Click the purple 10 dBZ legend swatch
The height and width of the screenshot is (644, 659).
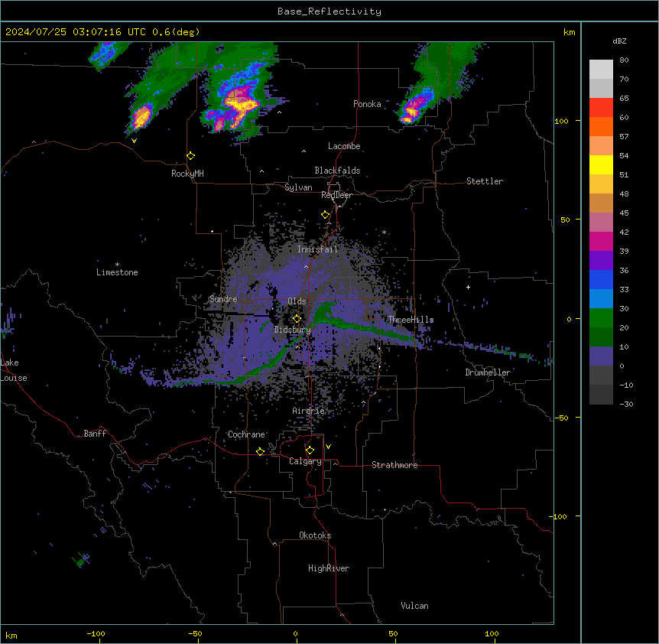(x=601, y=356)
